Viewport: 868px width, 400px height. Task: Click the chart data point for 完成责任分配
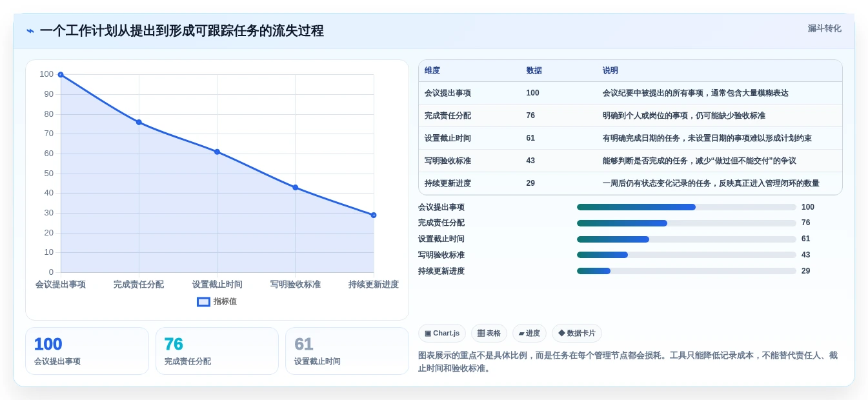[x=139, y=122]
